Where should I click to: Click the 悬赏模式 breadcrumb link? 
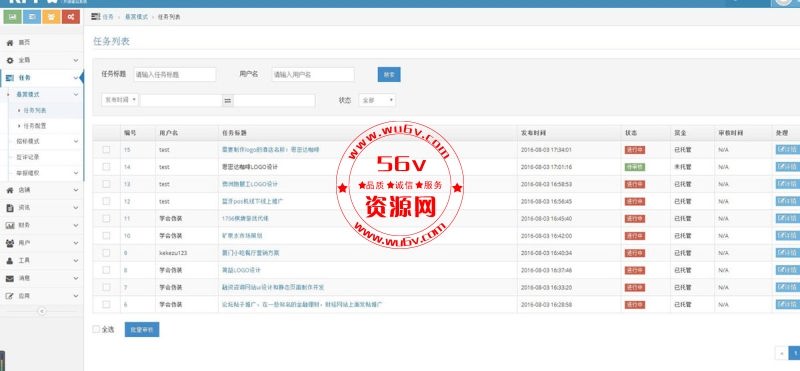coord(136,17)
